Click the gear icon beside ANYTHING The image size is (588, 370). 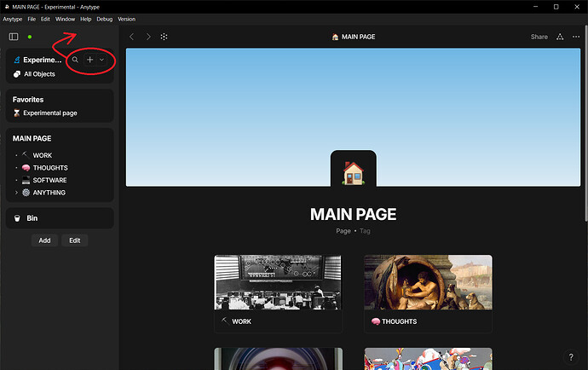[26, 193]
